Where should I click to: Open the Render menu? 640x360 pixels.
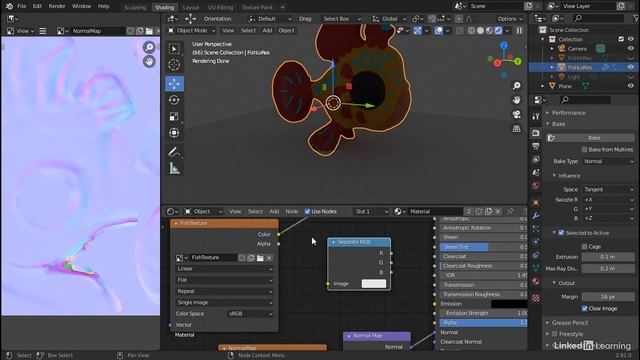57,6
